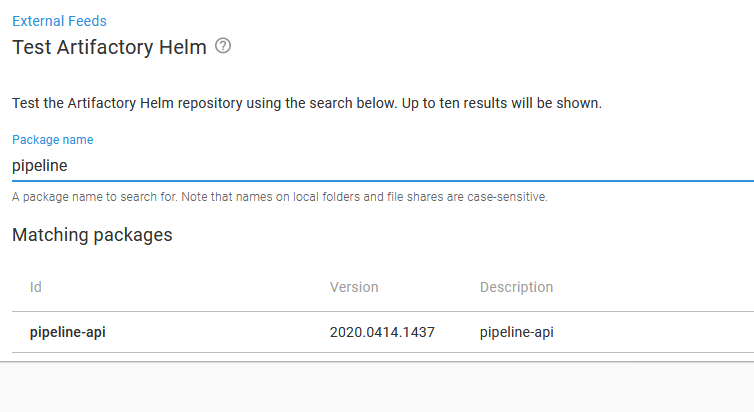Click the pipeline-api description cell
The image size is (754, 412).
[516, 332]
